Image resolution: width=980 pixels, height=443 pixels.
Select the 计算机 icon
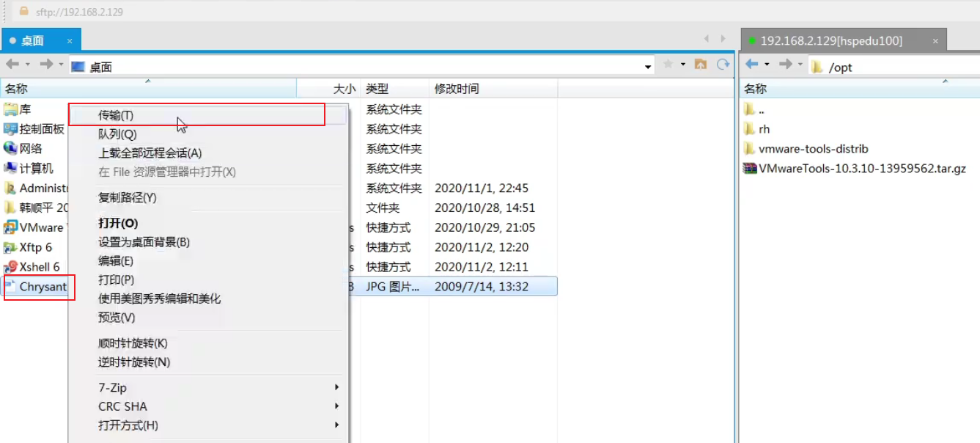click(x=10, y=168)
